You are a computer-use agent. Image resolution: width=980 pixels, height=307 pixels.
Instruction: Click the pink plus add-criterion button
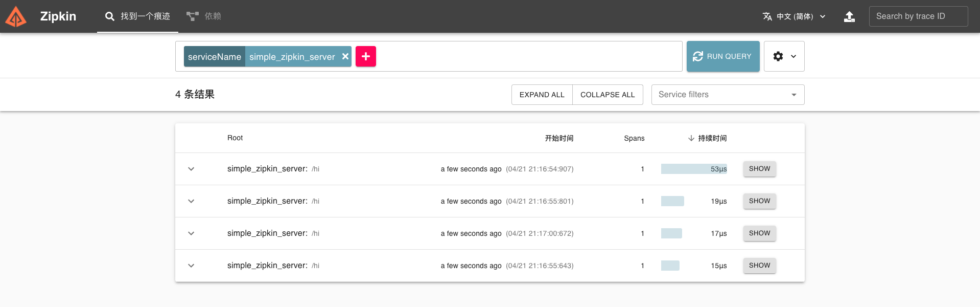366,56
